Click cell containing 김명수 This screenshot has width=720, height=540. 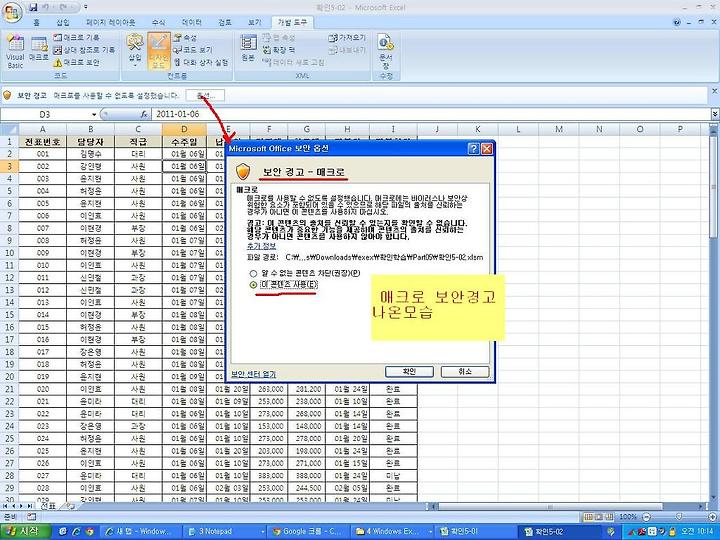click(90, 154)
